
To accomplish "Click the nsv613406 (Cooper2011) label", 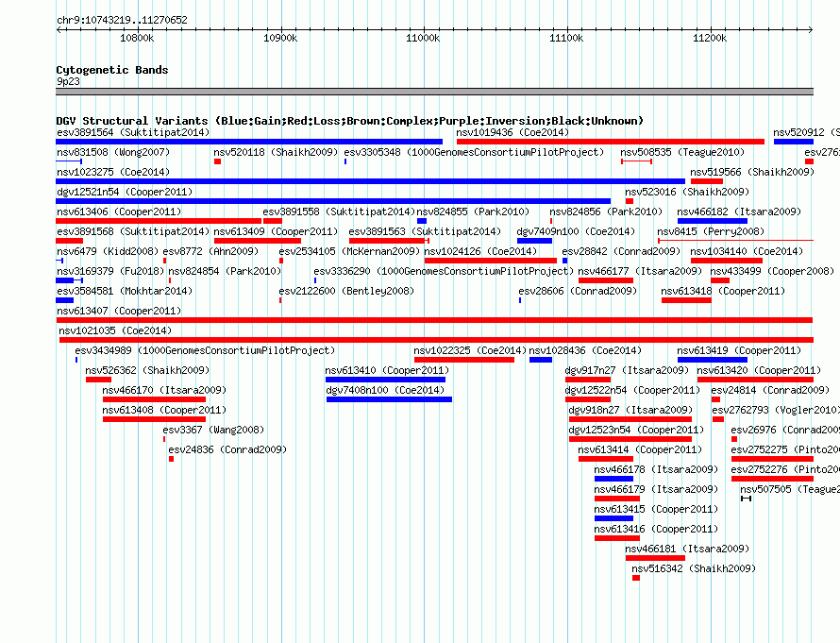I will [x=119, y=212].
